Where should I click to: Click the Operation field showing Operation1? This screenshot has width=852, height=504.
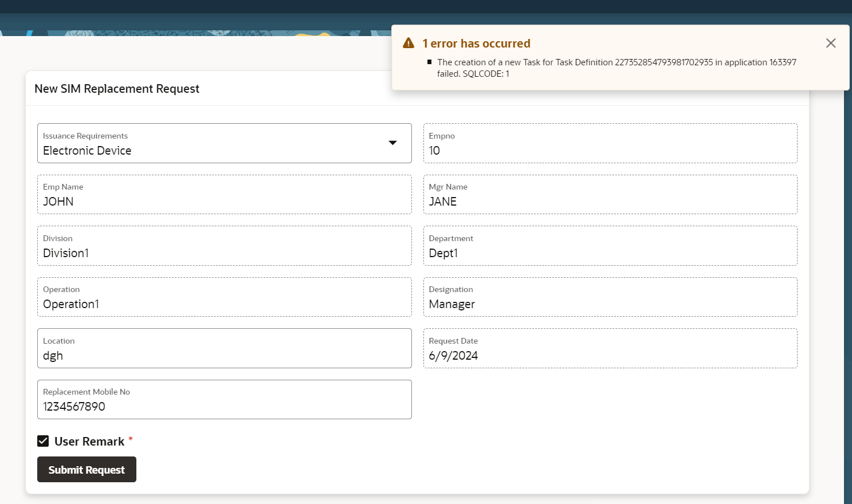point(224,304)
